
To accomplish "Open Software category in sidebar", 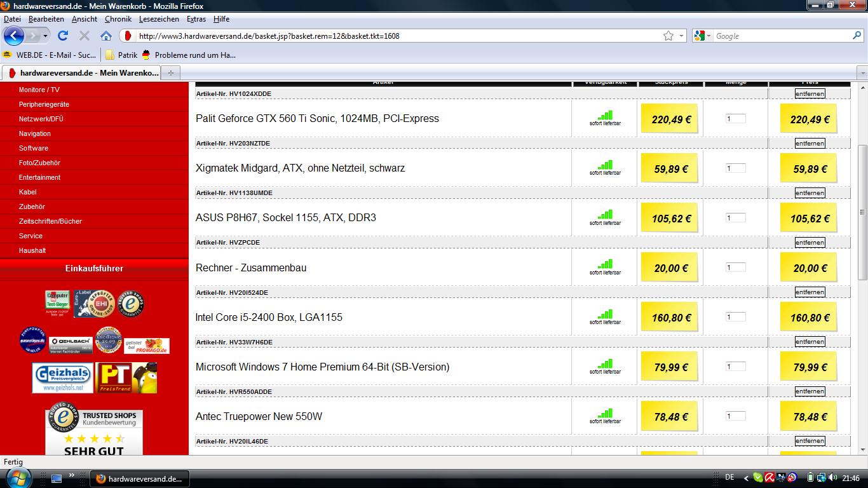I will click(34, 148).
